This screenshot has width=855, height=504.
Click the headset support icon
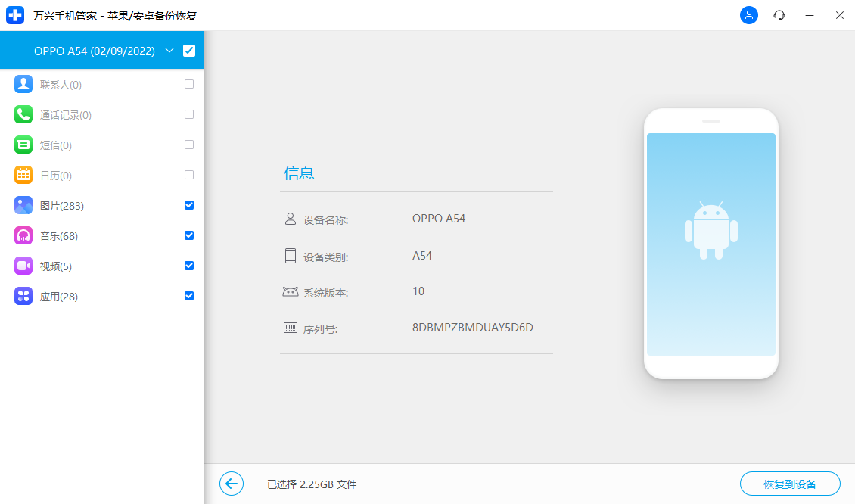pos(779,15)
